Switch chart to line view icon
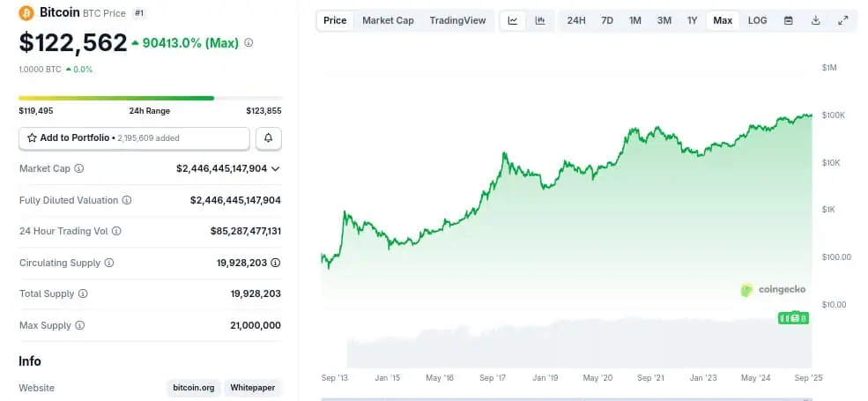The image size is (868, 401). [x=513, y=20]
